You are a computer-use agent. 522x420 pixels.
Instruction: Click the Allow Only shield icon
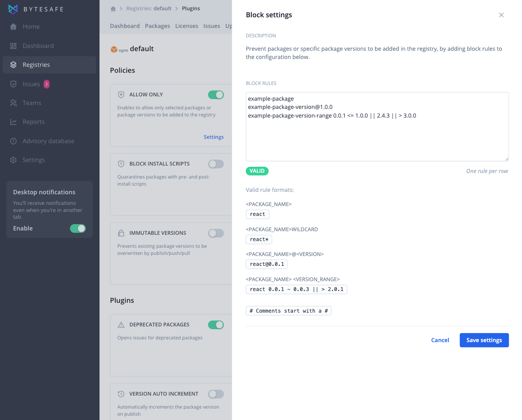click(x=121, y=95)
